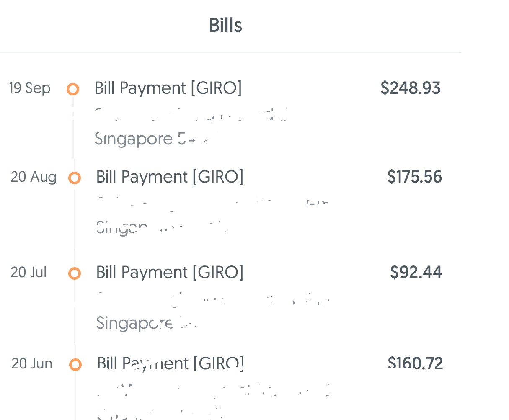Select the $175.56 bill amount
509x420 pixels.
414,177
